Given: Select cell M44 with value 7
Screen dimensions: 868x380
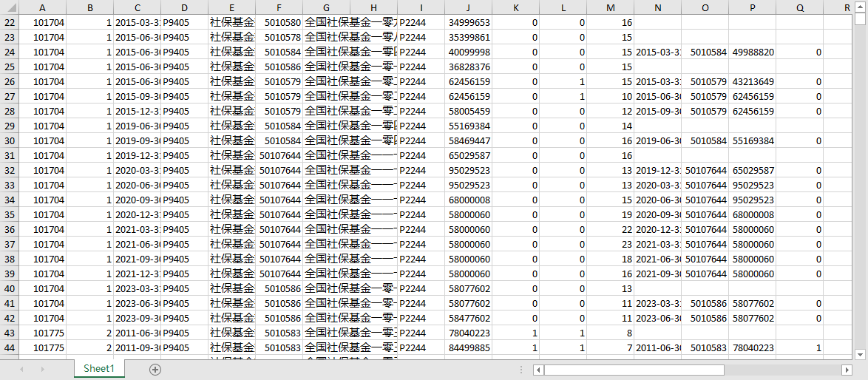Looking at the screenshot, I should (x=610, y=348).
